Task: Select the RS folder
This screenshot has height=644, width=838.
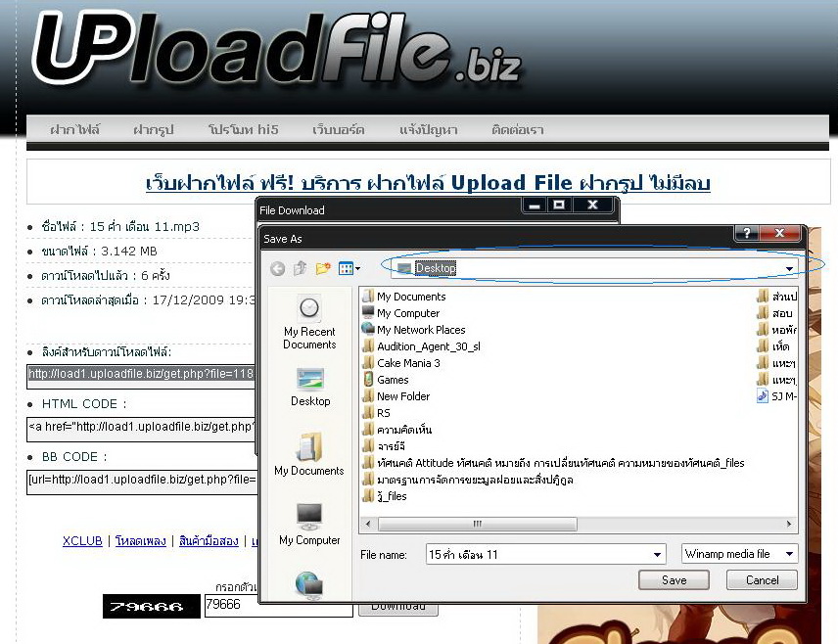Action: 376,413
